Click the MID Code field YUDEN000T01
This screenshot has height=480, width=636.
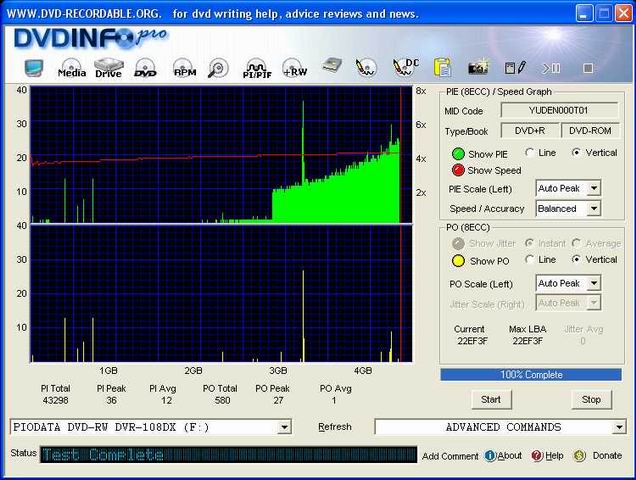[559, 110]
